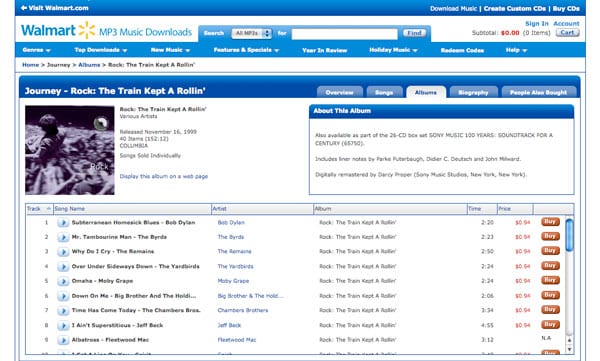600x361 pixels.
Task: Open the Account link
Action: [x=566, y=24]
